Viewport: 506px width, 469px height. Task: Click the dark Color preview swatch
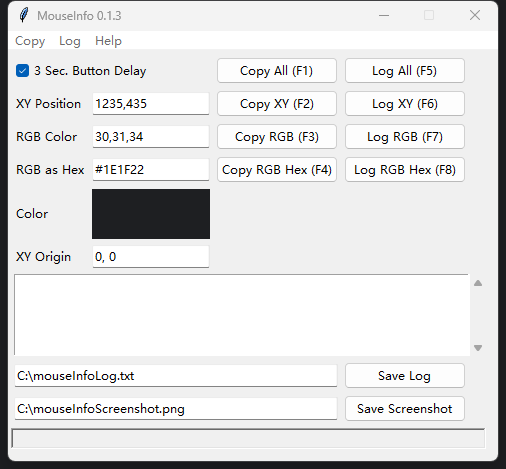click(x=151, y=214)
